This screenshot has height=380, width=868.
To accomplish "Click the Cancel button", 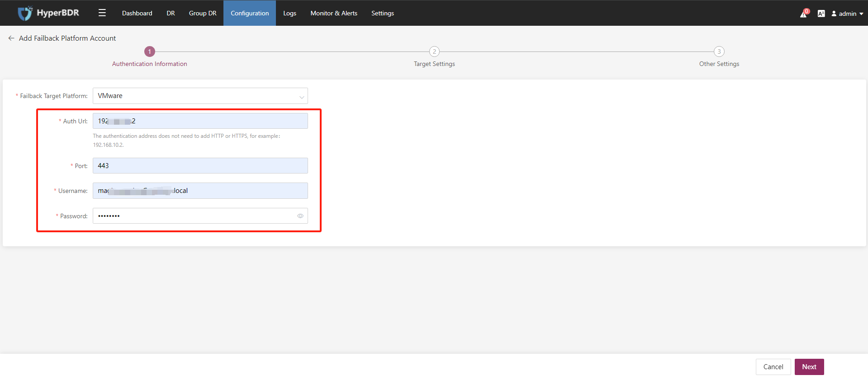I will pos(773,367).
